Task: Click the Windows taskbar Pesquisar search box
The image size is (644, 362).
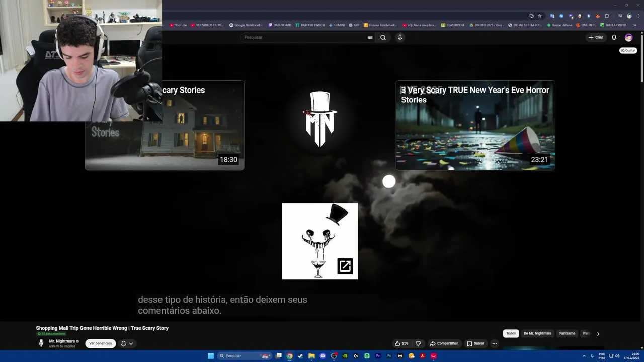Action: coord(245,356)
